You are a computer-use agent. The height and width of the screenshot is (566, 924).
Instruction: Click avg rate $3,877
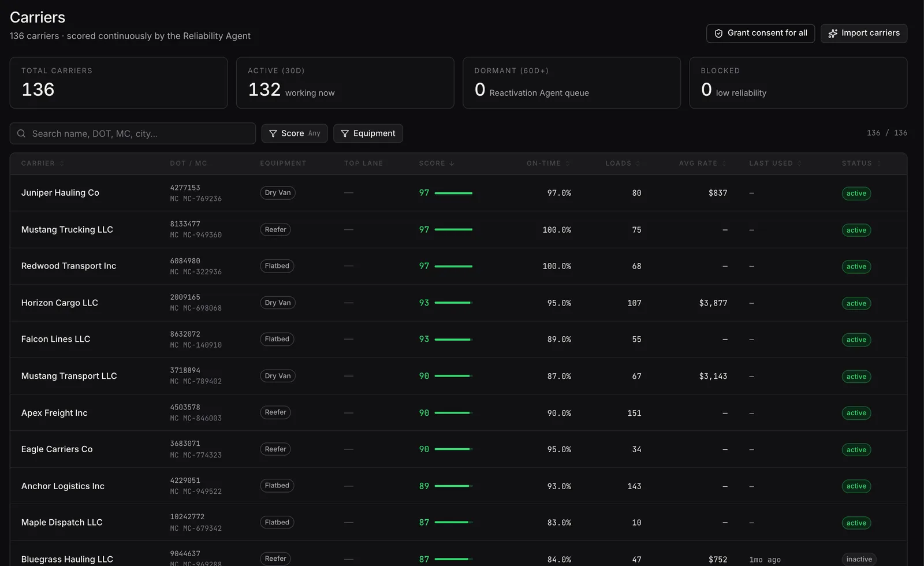[x=713, y=303]
